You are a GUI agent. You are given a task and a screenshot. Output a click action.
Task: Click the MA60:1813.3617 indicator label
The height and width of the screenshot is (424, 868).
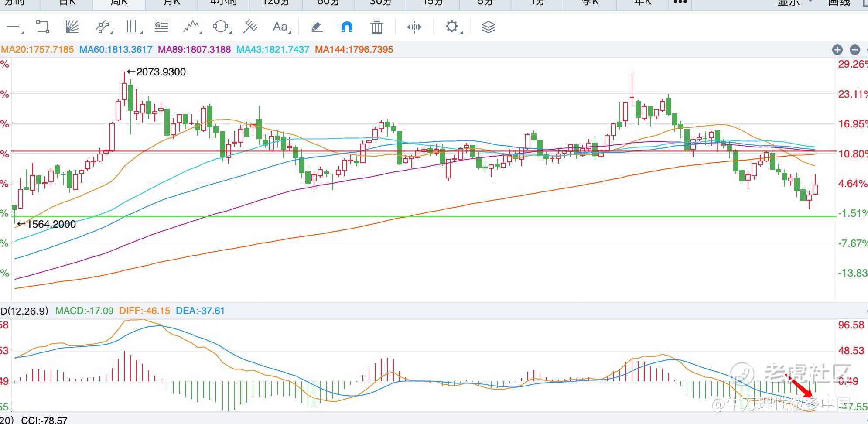pyautogui.click(x=116, y=50)
